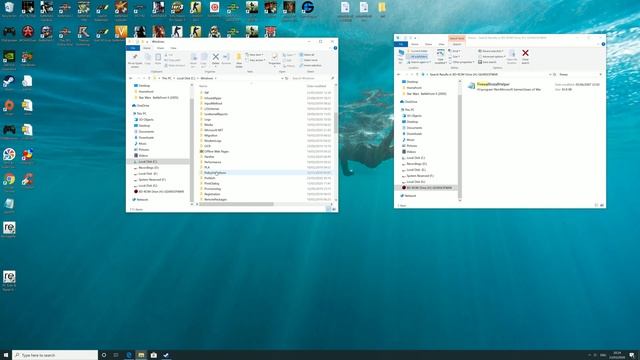The height and width of the screenshot is (360, 640).
Task: Open the File tab in the Windows folder window
Action: pyautogui.click(x=133, y=48)
